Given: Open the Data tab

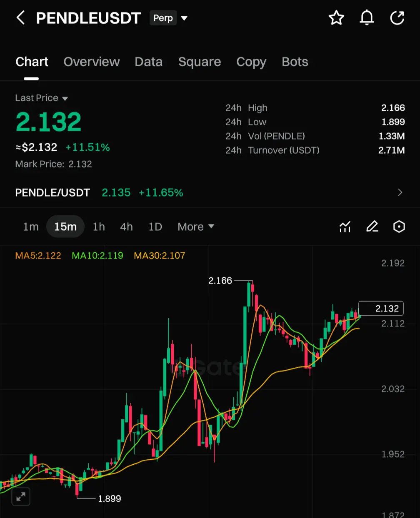Looking at the screenshot, I should 149,62.
